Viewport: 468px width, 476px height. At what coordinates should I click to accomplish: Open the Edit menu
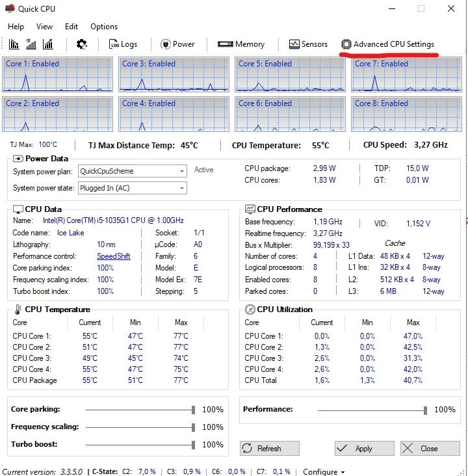[x=71, y=27]
